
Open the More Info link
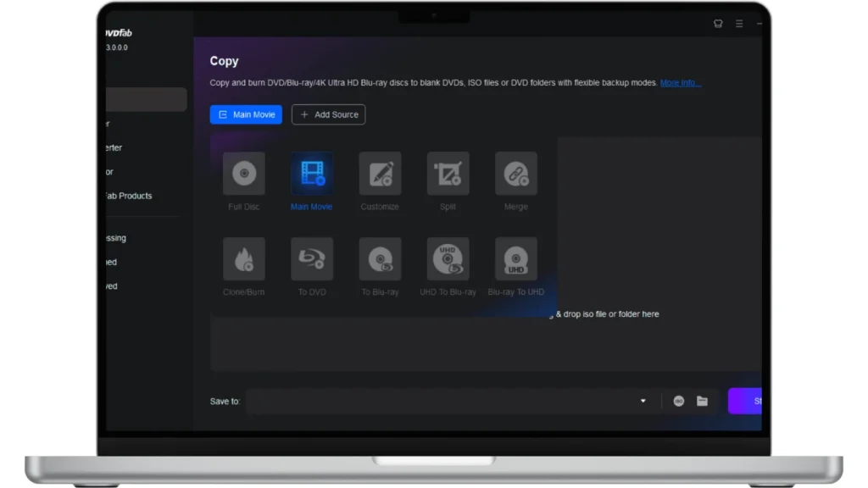click(x=680, y=83)
